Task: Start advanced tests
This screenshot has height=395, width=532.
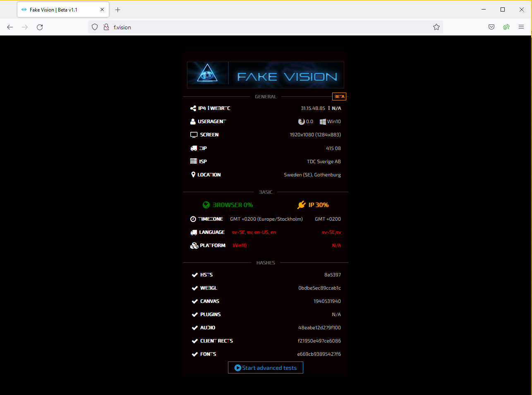Action: coord(266,368)
